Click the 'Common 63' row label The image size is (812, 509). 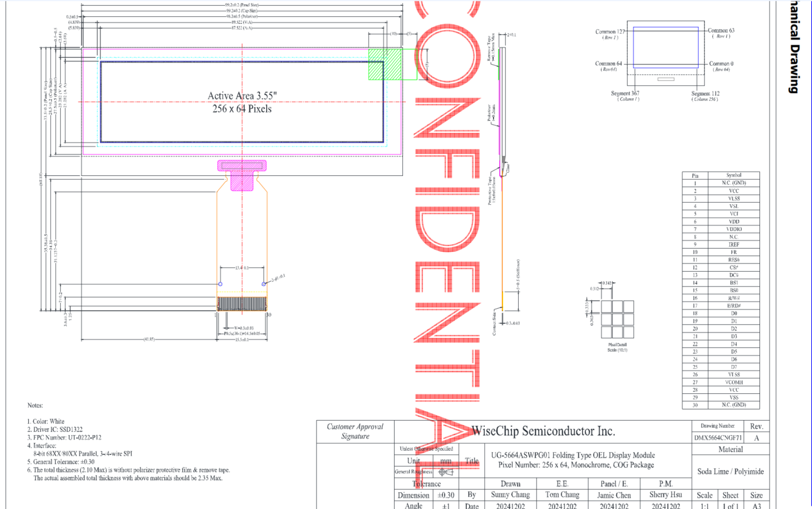[x=721, y=30]
